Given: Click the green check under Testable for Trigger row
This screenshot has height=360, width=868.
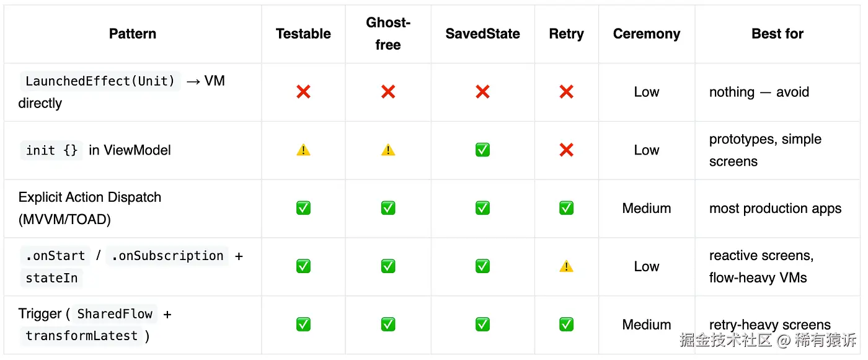Looking at the screenshot, I should pyautogui.click(x=303, y=324).
